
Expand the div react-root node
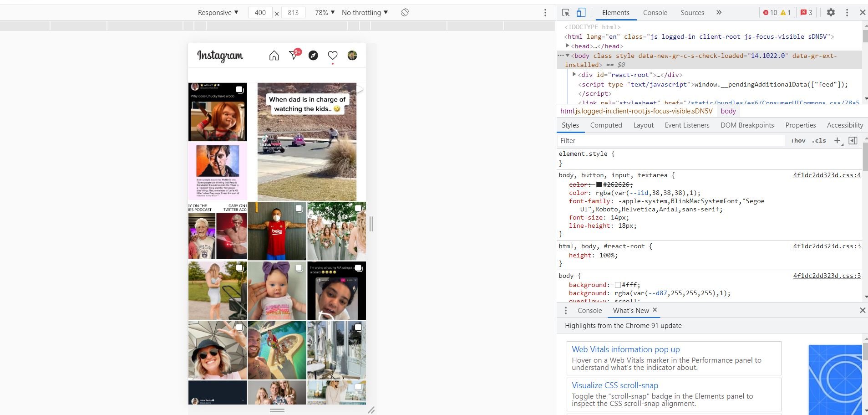[x=574, y=74]
